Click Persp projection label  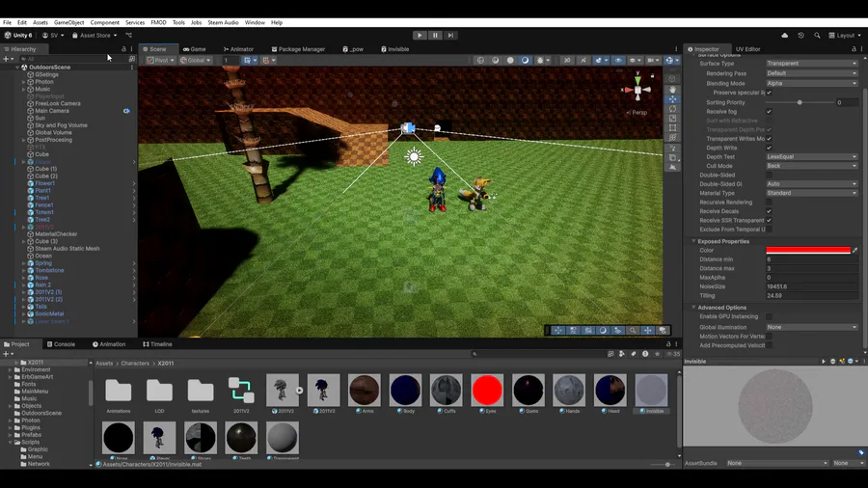point(639,112)
